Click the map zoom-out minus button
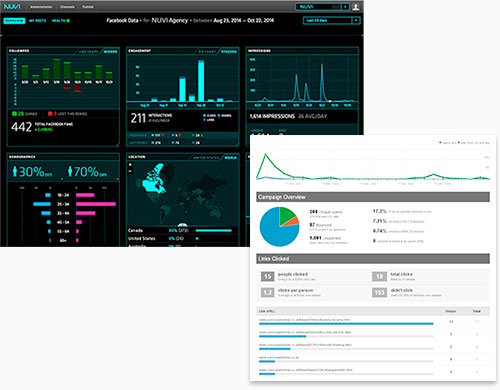Viewport: 500px width, 390px height. pyautogui.click(x=130, y=171)
